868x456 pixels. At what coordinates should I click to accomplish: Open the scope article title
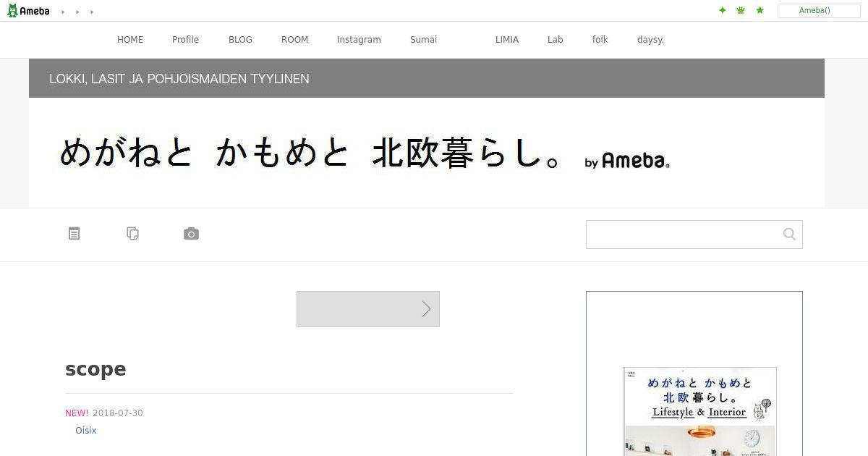point(95,369)
